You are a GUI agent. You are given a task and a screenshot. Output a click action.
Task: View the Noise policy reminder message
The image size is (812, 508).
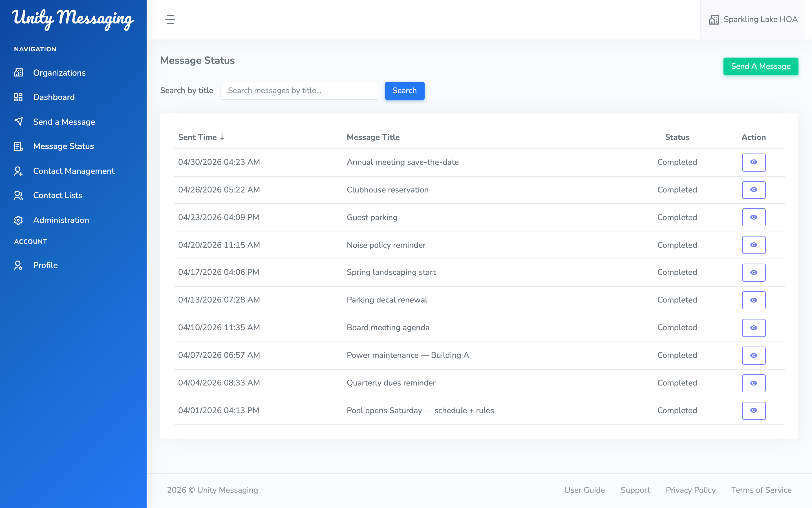pyautogui.click(x=754, y=245)
